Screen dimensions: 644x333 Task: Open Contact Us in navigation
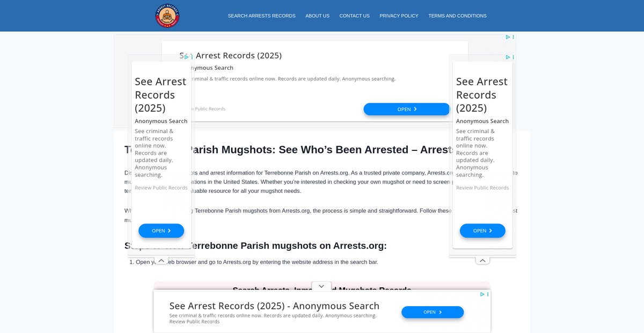tap(354, 16)
